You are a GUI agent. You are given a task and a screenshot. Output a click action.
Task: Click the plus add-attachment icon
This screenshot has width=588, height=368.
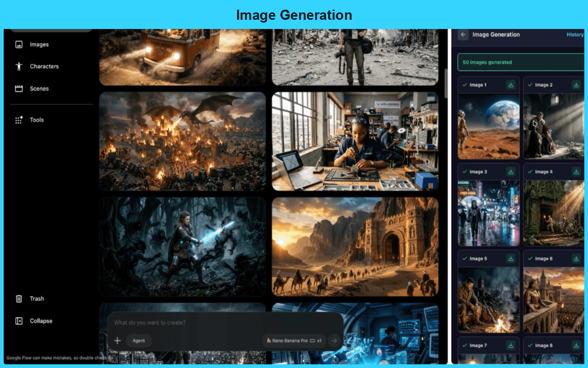click(x=117, y=341)
